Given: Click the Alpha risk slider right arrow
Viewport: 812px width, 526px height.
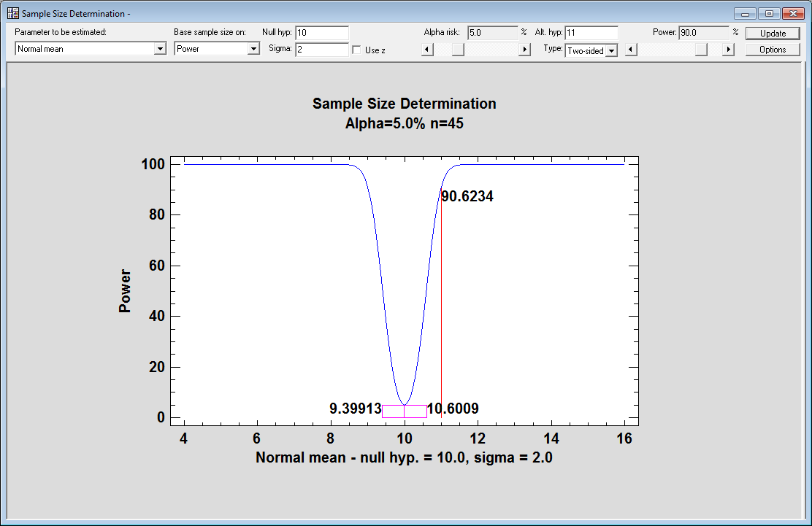Looking at the screenshot, I should (x=524, y=50).
